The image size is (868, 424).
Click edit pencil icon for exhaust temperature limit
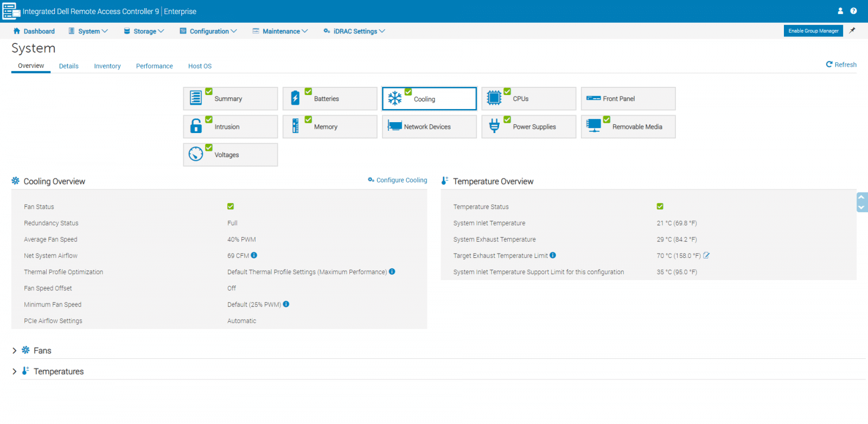coord(706,255)
